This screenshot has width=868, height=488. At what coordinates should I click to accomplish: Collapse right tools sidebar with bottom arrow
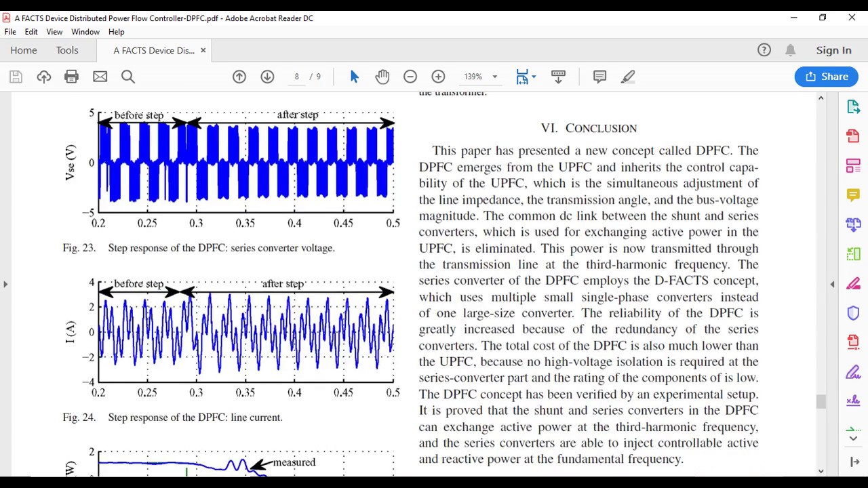(854, 462)
